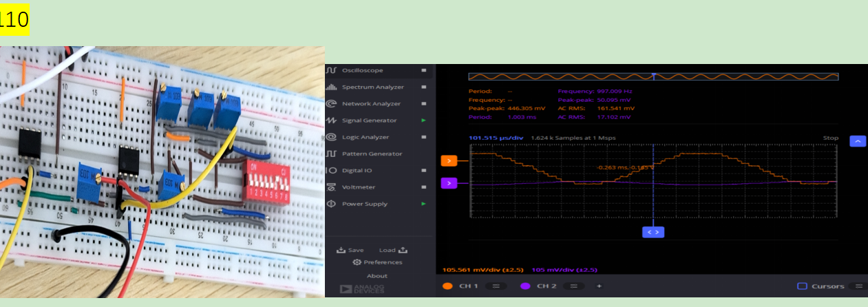Click the Spectrum Analyzer bars icon
Image resolution: width=868 pixels, height=307 pixels.
tap(331, 87)
